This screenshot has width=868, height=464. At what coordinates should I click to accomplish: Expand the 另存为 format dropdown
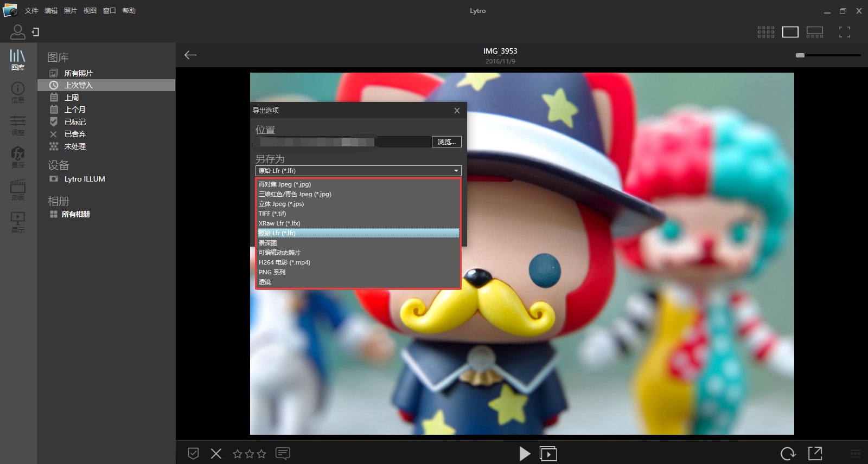click(x=358, y=171)
